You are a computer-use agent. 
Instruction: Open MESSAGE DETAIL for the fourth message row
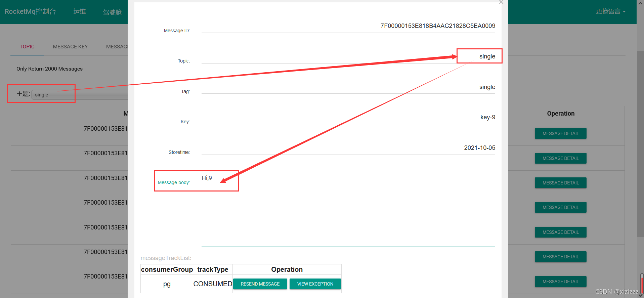point(560,207)
